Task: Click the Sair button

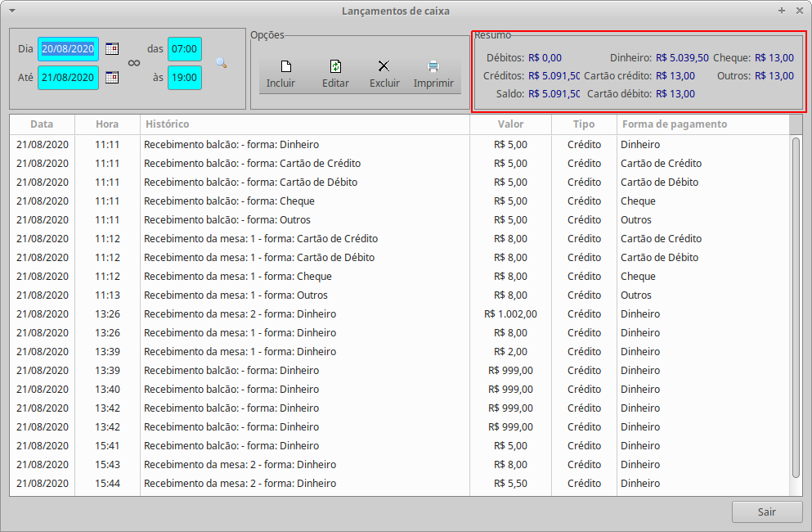Action: coord(767,512)
